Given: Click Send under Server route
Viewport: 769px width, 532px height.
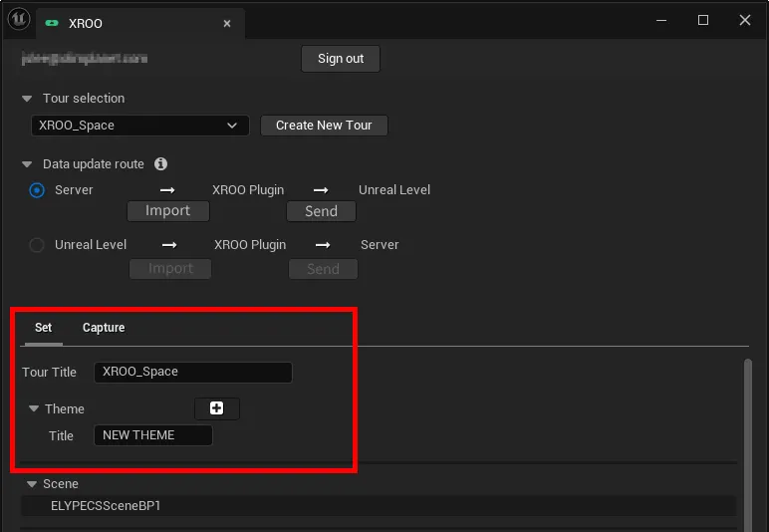Looking at the screenshot, I should coord(321,211).
